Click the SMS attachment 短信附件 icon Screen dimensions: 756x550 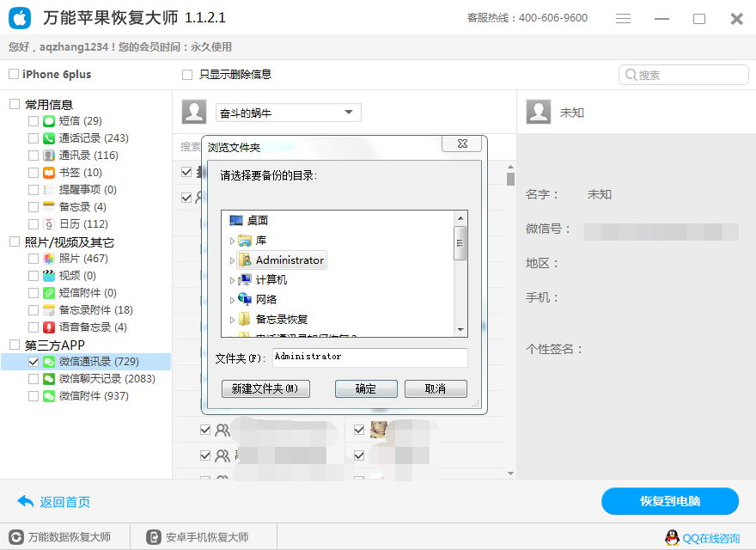[49, 293]
